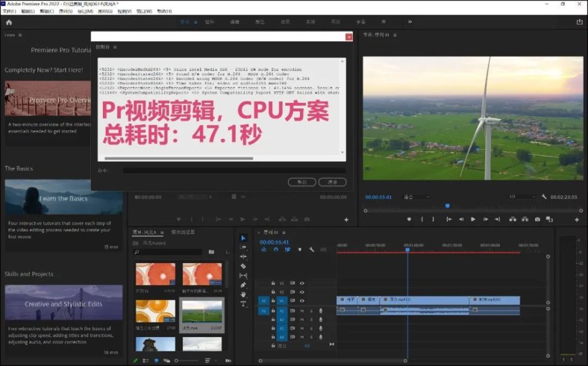Image resolution: width=588 pixels, height=366 pixels.
Task: Toggle the lock on track V3
Action: pos(273,283)
